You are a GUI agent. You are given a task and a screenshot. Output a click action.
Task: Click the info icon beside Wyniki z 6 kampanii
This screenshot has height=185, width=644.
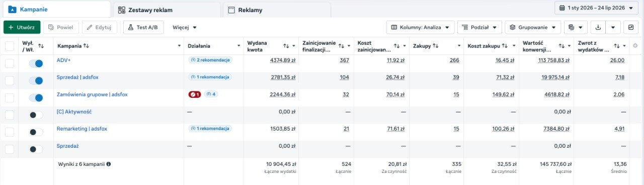tap(109, 164)
